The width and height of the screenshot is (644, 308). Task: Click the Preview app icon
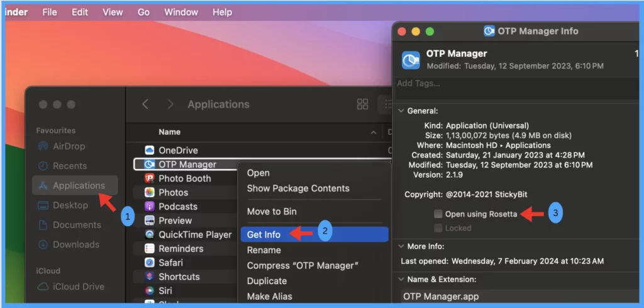point(150,220)
